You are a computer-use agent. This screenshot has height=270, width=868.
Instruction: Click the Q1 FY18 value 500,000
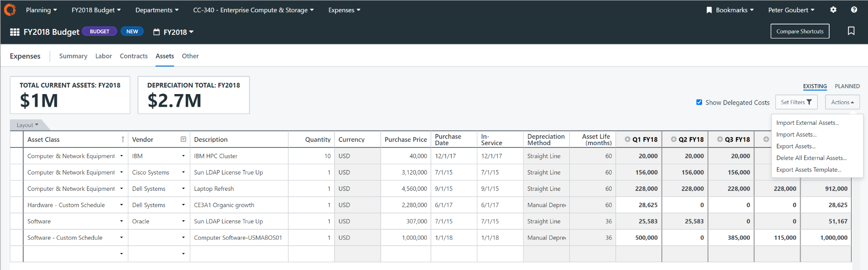pyautogui.click(x=639, y=237)
